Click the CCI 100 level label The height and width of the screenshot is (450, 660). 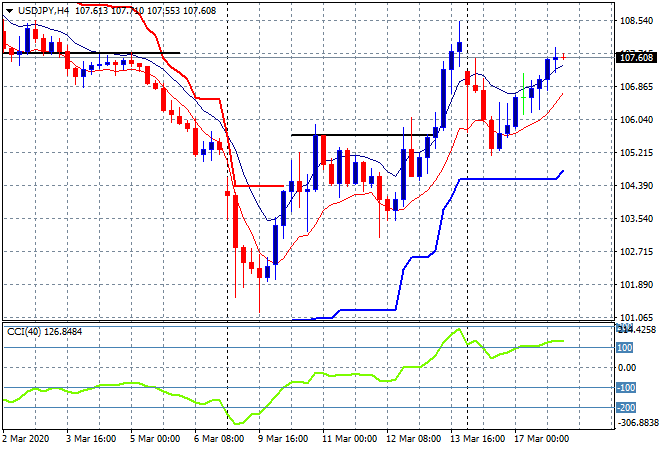pyautogui.click(x=626, y=348)
